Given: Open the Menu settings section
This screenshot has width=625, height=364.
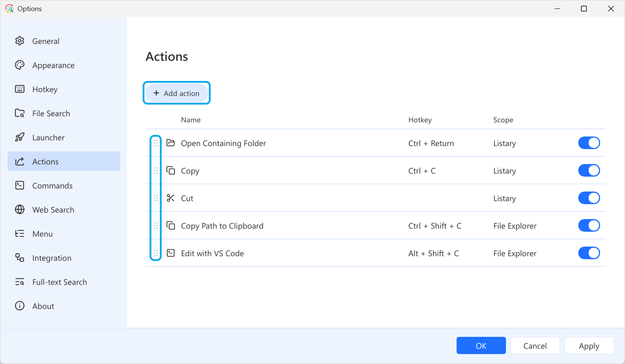Looking at the screenshot, I should (64, 234).
